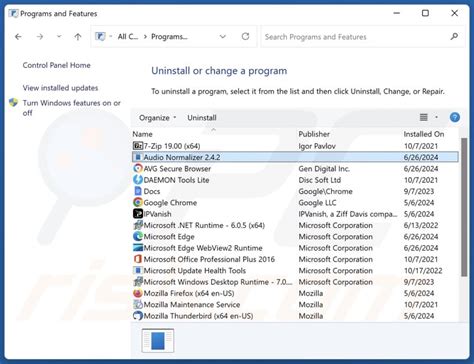The width and height of the screenshot is (474, 364).
Task: Select Audio Normalizer 2.4.2 entry
Action: 182,157
